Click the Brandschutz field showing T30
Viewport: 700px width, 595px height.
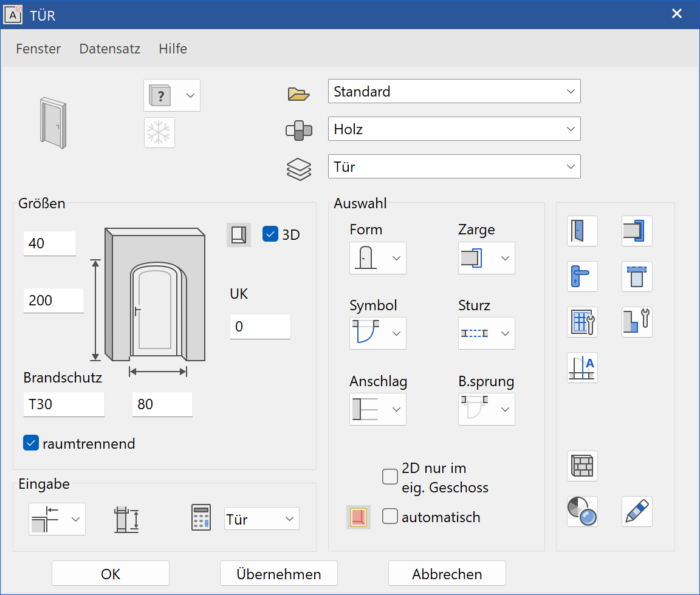(x=64, y=404)
